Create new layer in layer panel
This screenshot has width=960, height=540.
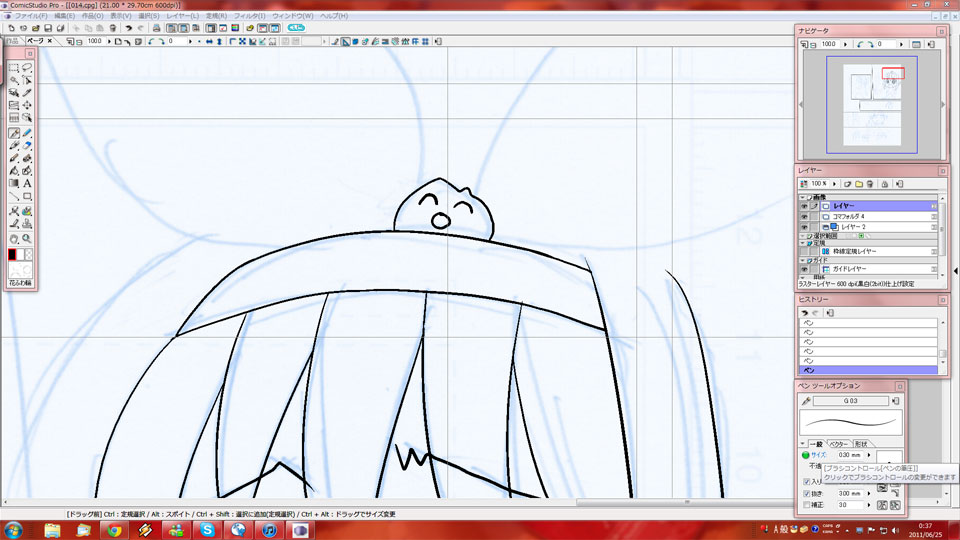tap(848, 184)
